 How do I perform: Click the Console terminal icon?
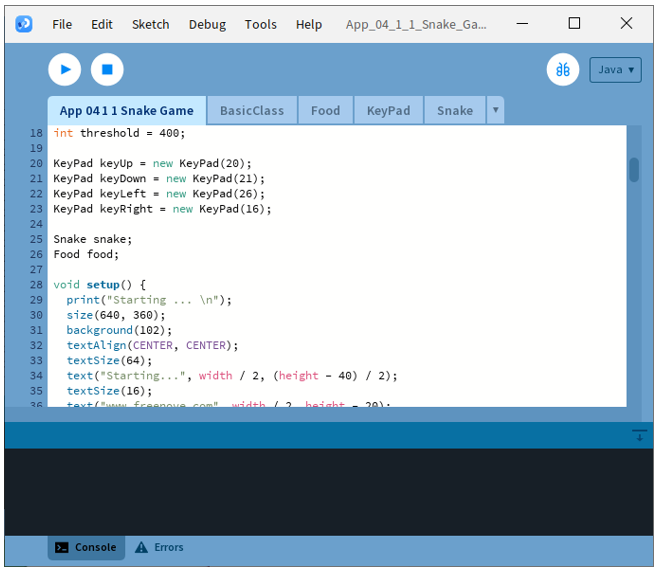coord(62,548)
